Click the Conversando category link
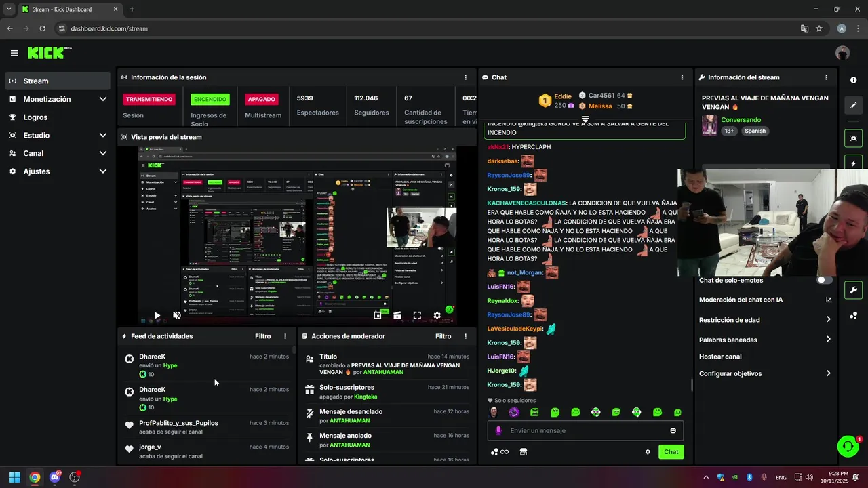This screenshot has height=488, width=868. click(741, 120)
